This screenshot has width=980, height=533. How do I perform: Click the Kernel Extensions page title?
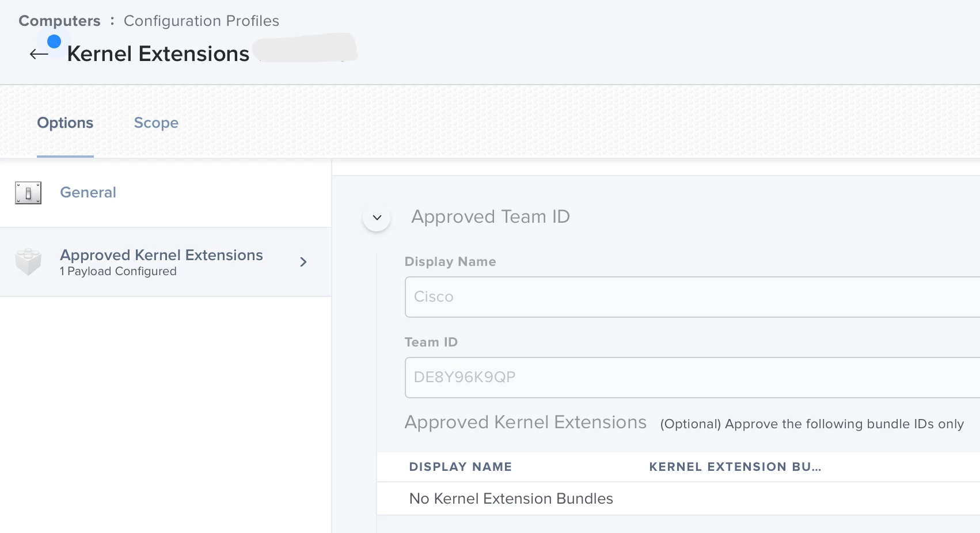click(158, 54)
